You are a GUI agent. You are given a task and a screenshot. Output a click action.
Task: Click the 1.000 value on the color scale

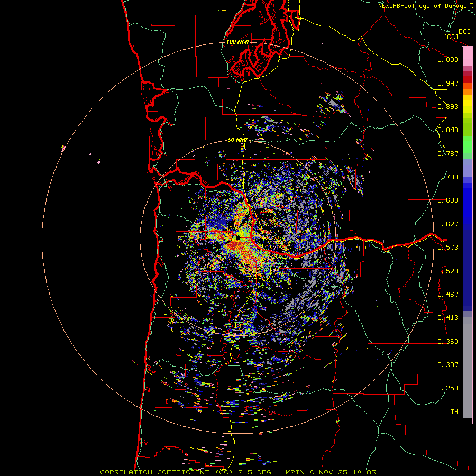pyautogui.click(x=448, y=59)
